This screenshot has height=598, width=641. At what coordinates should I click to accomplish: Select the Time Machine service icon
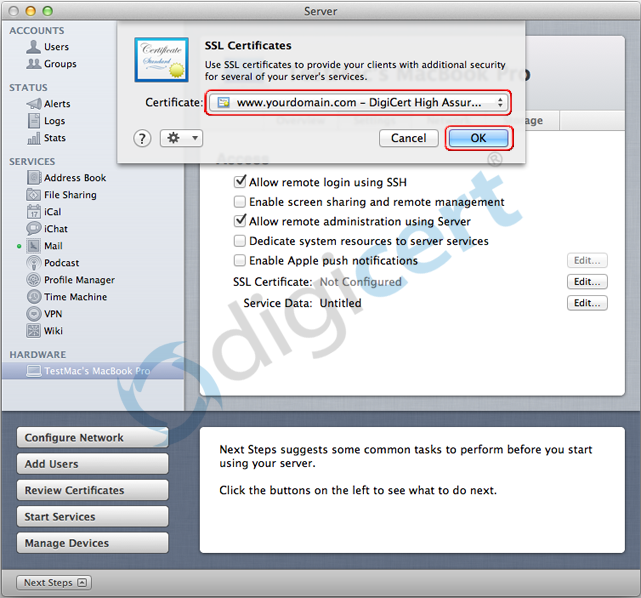point(34,297)
